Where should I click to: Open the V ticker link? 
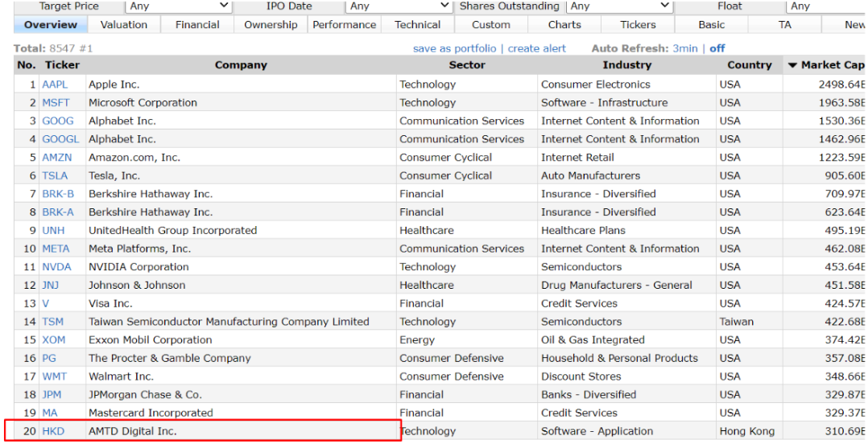pyautogui.click(x=45, y=303)
